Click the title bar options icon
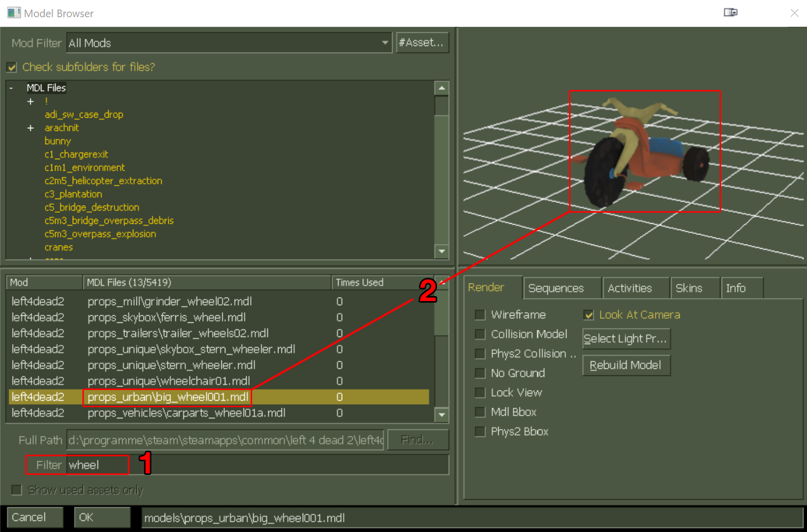Viewport: 807px width, 532px height. pos(730,12)
